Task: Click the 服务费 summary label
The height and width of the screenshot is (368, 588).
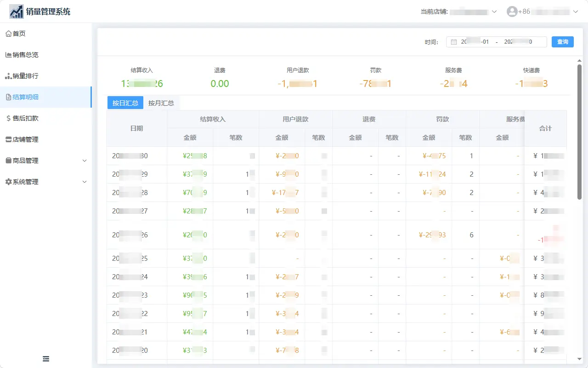Action: [x=454, y=70]
